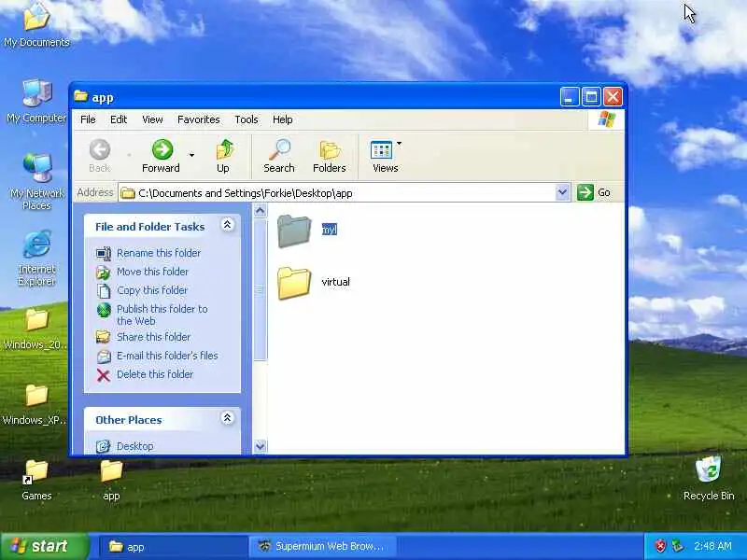This screenshot has width=747, height=560.
Task: Select the app folder on desktop
Action: click(111, 480)
